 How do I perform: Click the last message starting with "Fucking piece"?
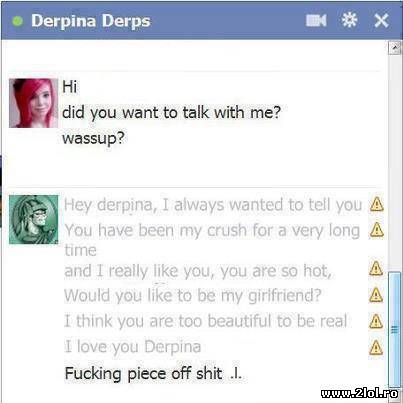click(153, 373)
